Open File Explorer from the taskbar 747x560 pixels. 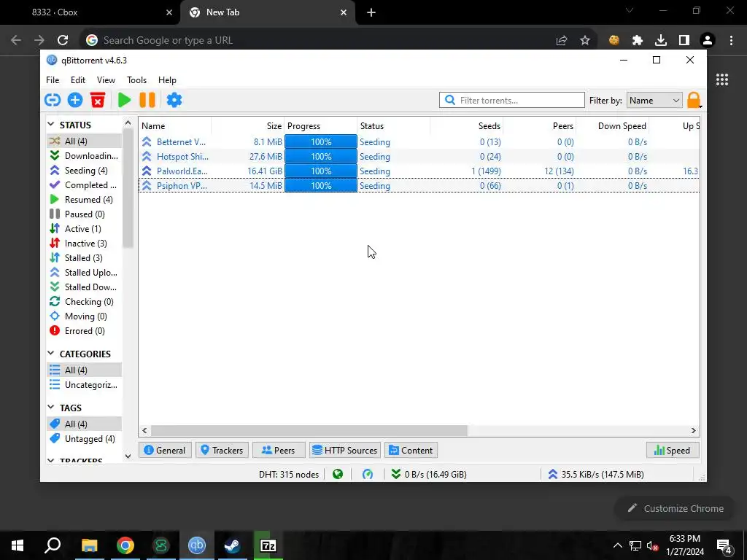[x=89, y=545]
